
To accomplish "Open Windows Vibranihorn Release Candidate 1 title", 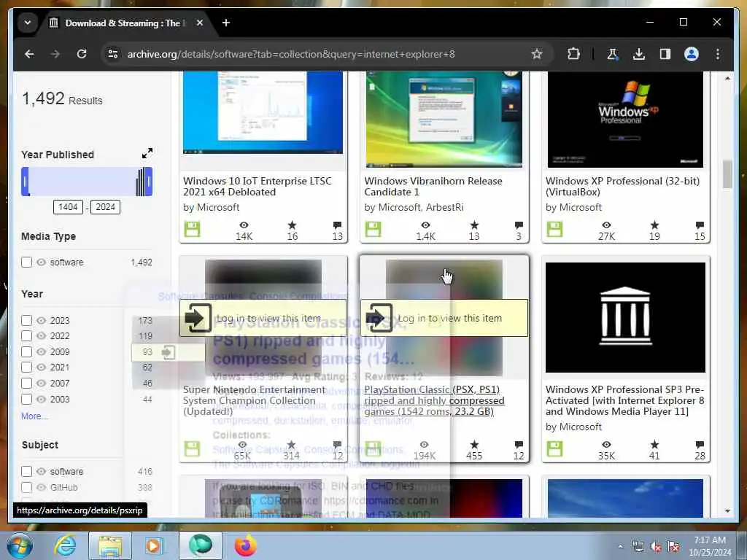I will [433, 187].
